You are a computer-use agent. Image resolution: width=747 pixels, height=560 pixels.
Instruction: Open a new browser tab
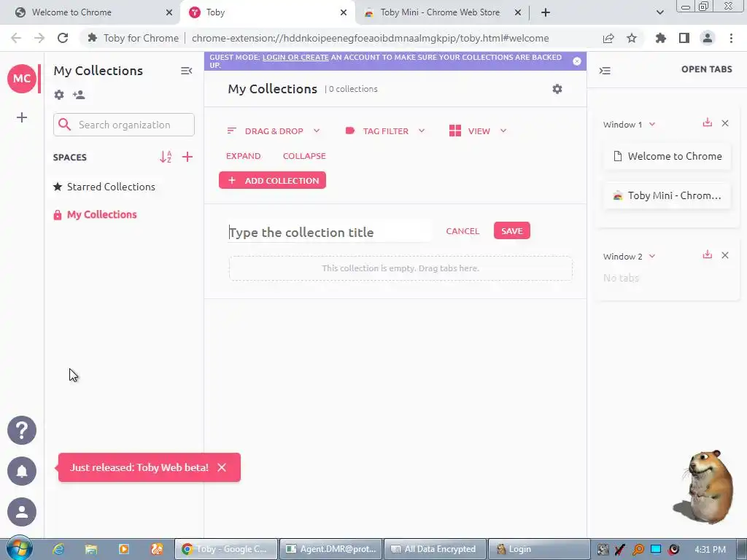(546, 12)
